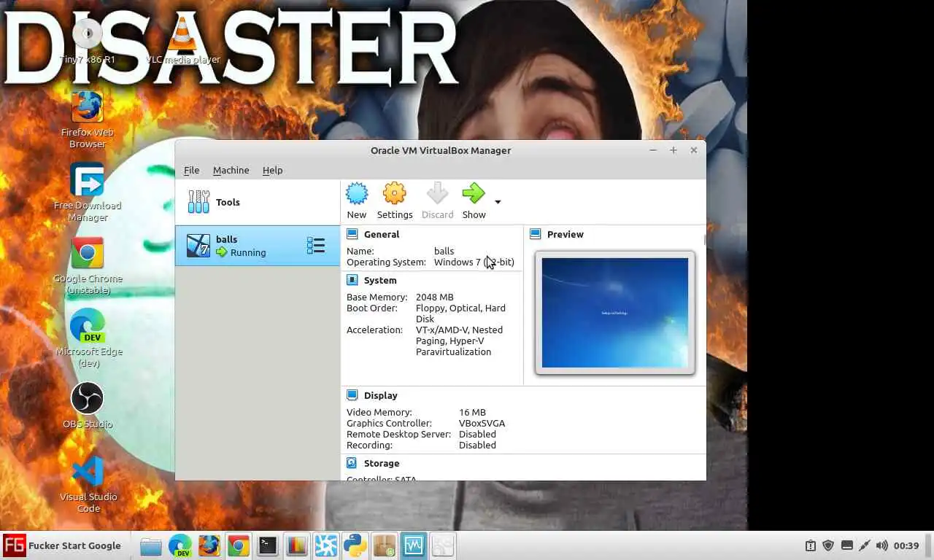Open the Fucker Start Google menu

[63, 545]
